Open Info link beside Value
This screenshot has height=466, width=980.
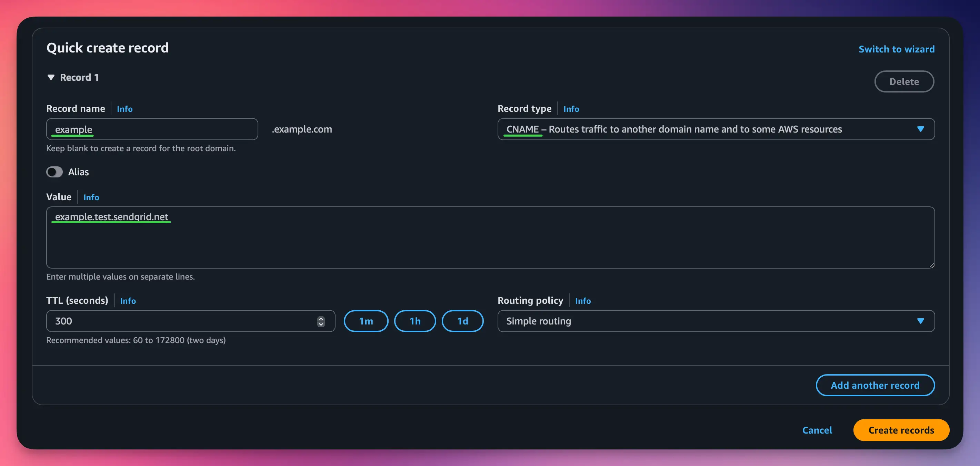(91, 197)
